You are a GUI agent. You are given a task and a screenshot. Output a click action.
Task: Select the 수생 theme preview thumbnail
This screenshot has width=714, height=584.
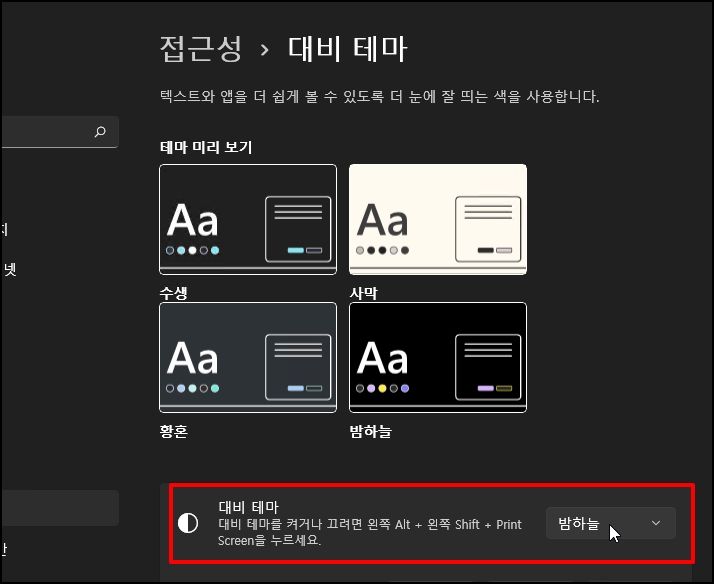click(248, 219)
